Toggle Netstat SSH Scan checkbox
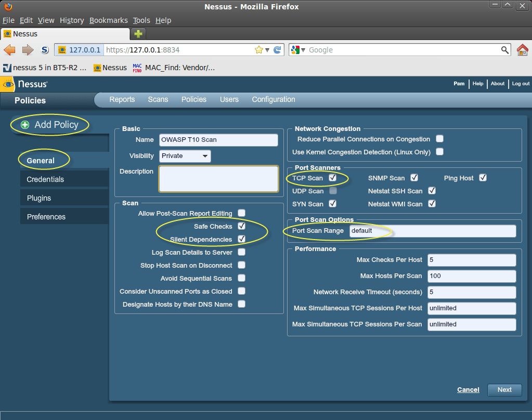The height and width of the screenshot is (420, 532). click(x=432, y=191)
